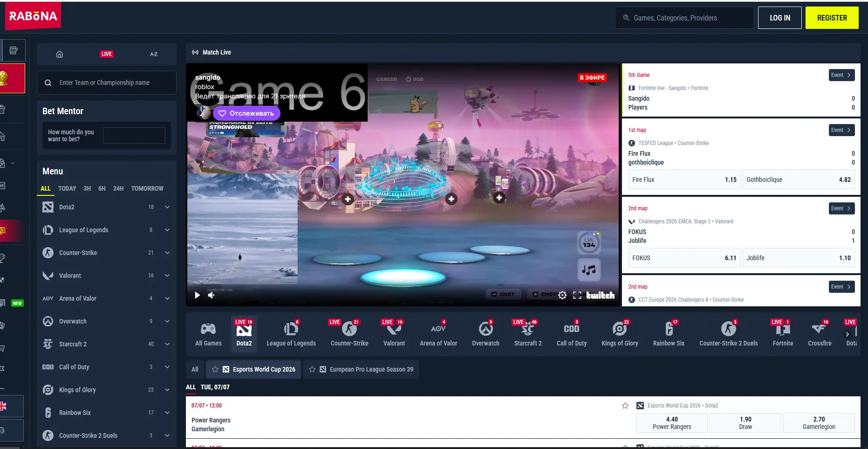The image size is (868, 449).
Task: Click the search magnifier in team search box
Action: tap(48, 83)
